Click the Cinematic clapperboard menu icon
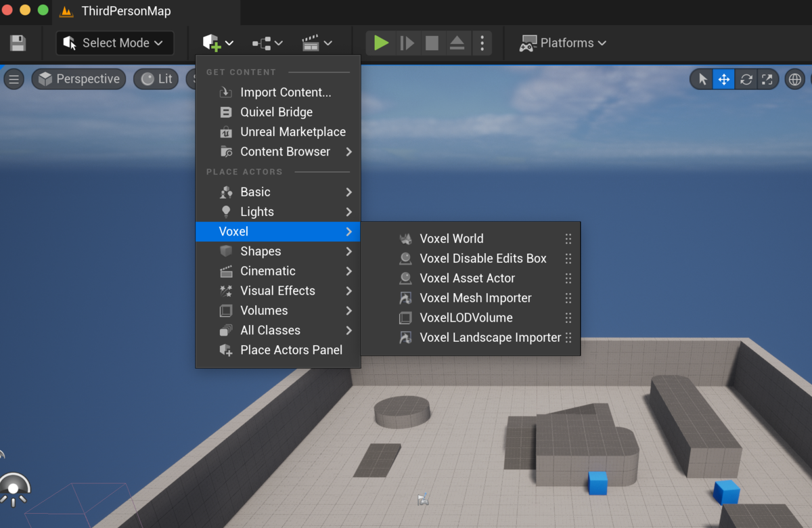Screen dimensions: 812x528 click(226, 271)
